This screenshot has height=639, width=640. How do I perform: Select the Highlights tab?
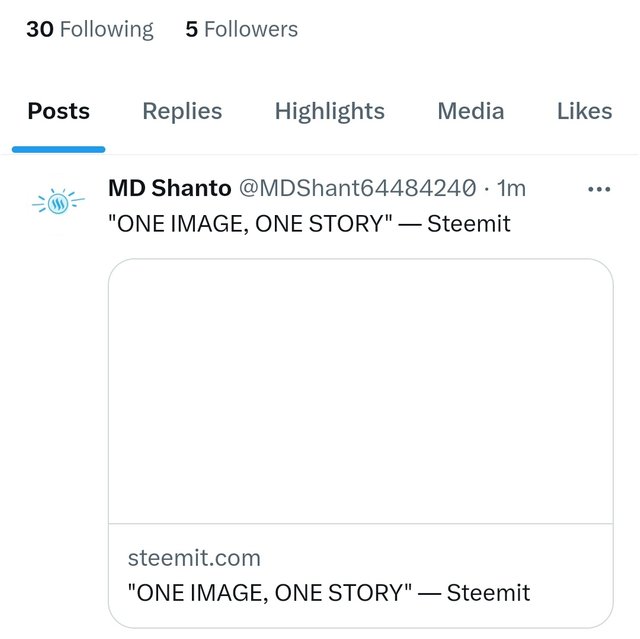click(x=329, y=111)
